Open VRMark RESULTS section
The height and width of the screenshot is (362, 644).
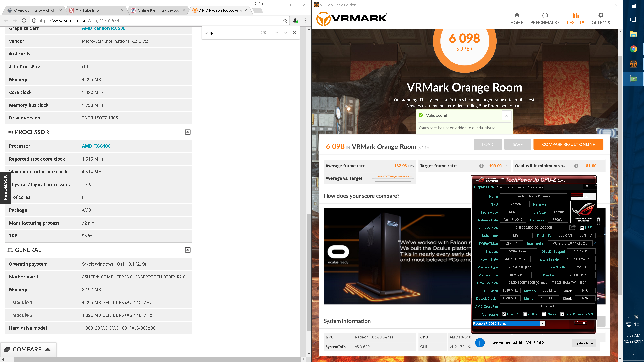point(575,19)
